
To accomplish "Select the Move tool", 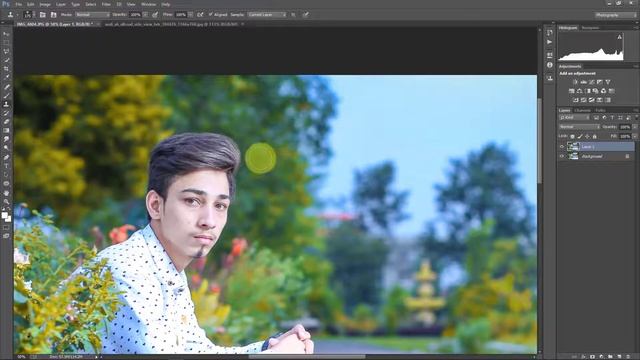I will point(6,34).
